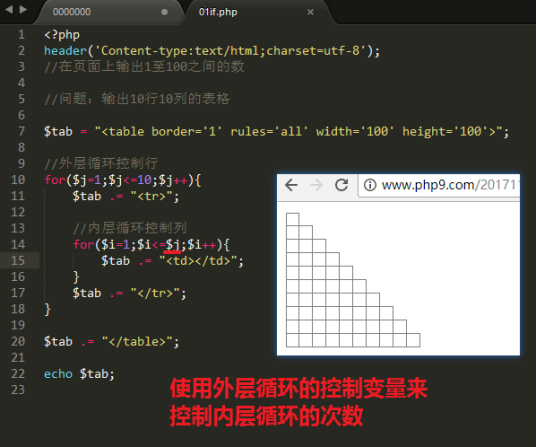Click line number 22 in gutter
Viewport: 537px width, 447px height.
pos(18,374)
